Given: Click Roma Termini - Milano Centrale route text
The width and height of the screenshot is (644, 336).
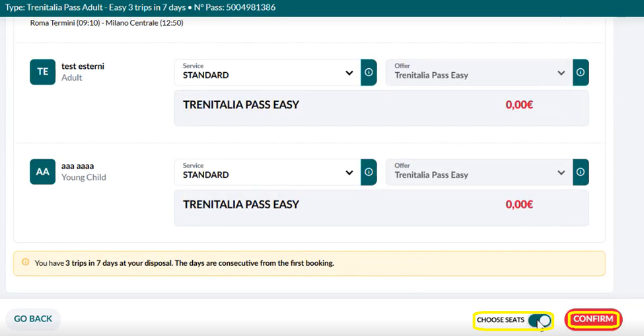Looking at the screenshot, I should 107,23.
